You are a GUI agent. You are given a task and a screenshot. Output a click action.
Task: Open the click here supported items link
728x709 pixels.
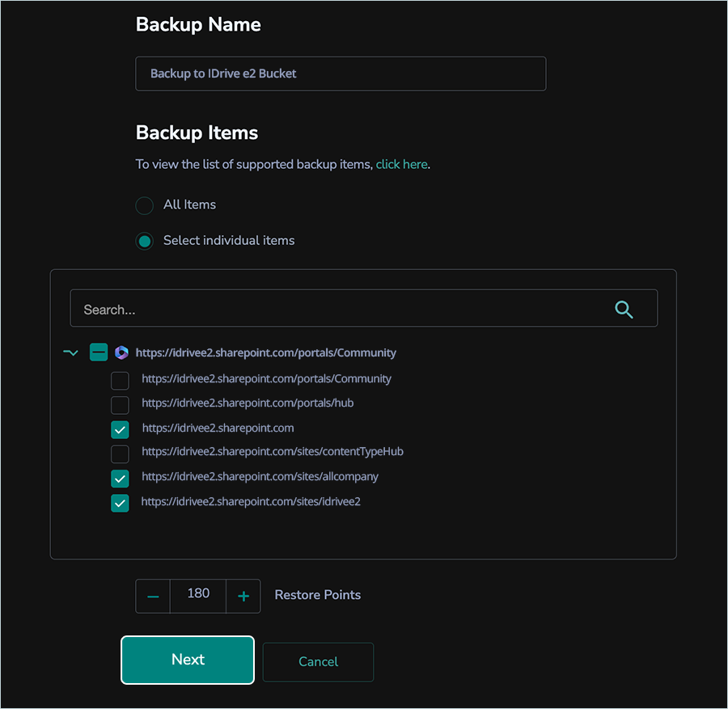[x=401, y=164]
